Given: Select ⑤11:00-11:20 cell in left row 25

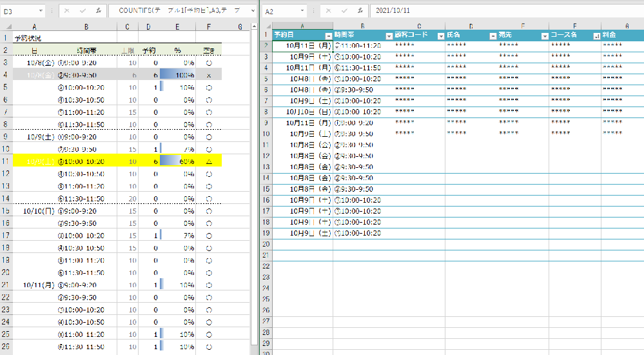Looking at the screenshot, I should coord(86,334).
